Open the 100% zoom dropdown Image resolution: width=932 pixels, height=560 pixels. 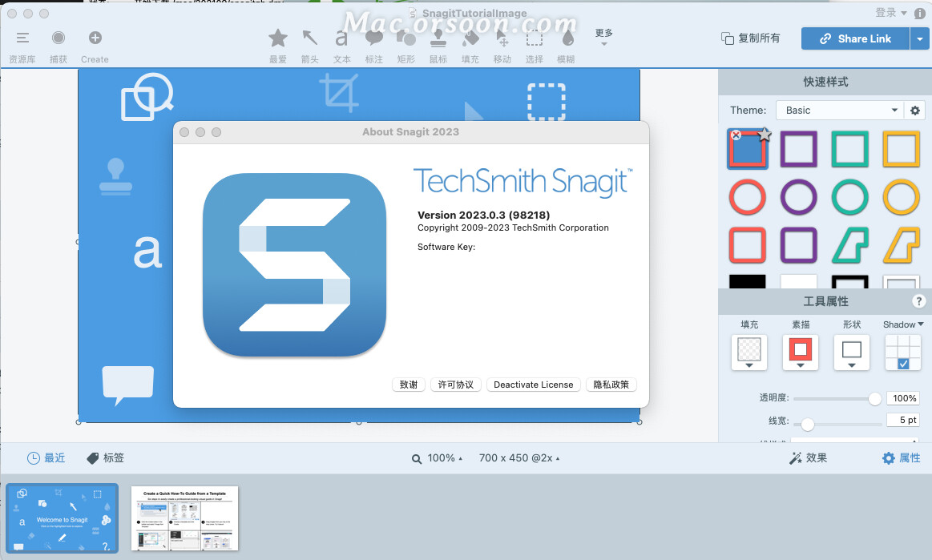pyautogui.click(x=437, y=458)
